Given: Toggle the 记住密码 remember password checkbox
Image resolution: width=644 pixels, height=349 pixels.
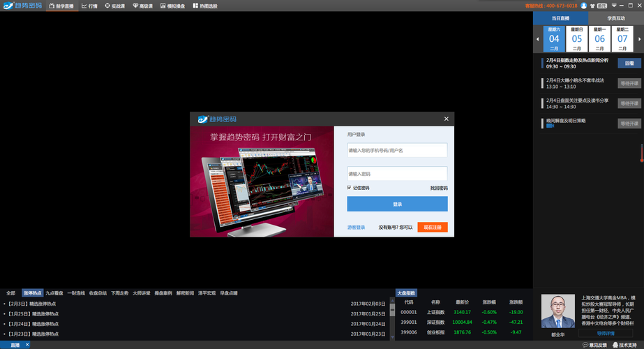Looking at the screenshot, I should pos(349,188).
